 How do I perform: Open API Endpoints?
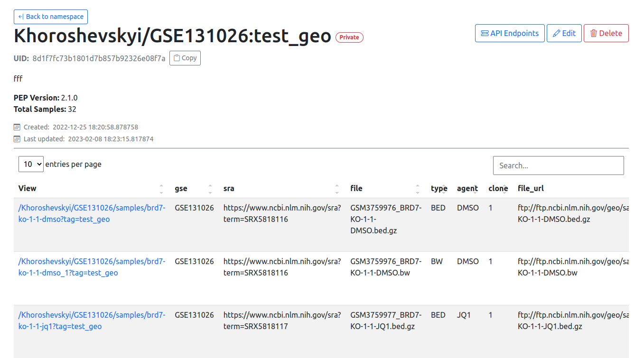coord(510,33)
